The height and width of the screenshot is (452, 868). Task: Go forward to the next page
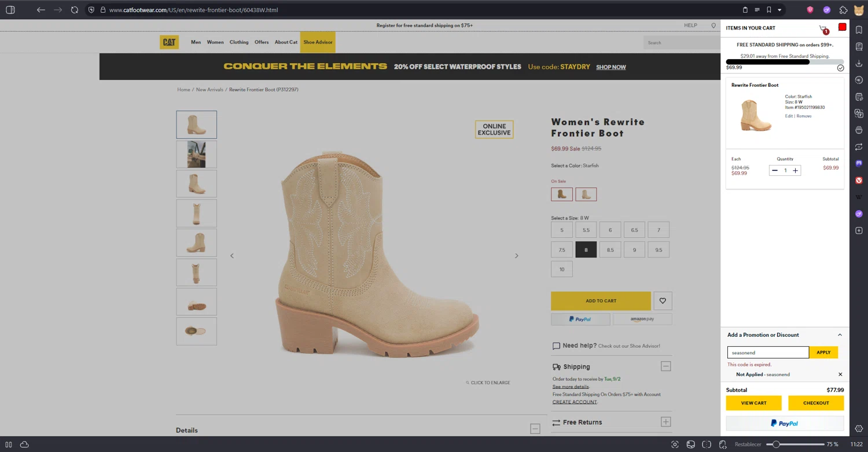click(x=58, y=10)
